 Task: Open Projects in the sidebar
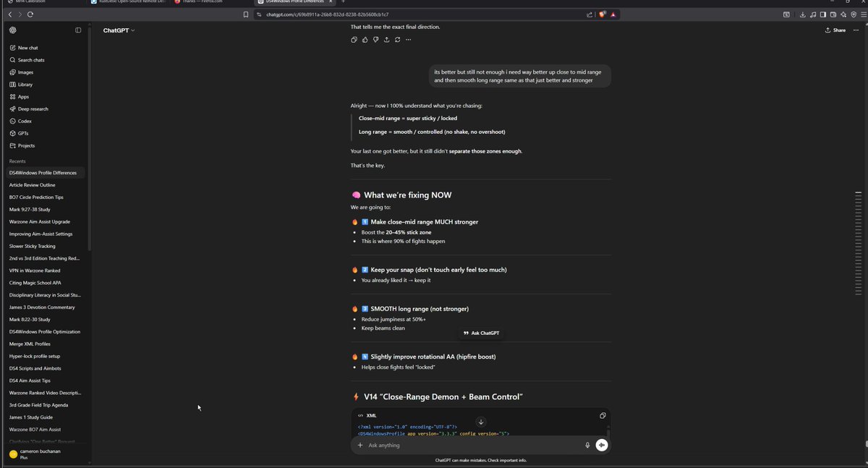44,146
